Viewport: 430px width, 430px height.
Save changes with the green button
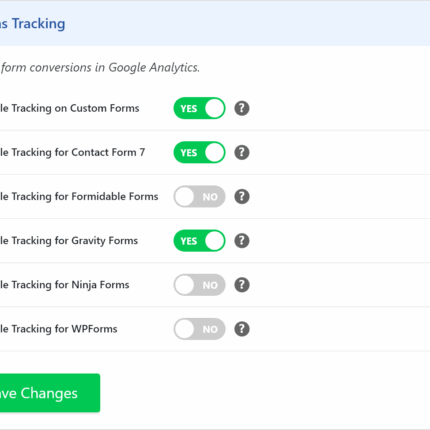tap(50, 393)
